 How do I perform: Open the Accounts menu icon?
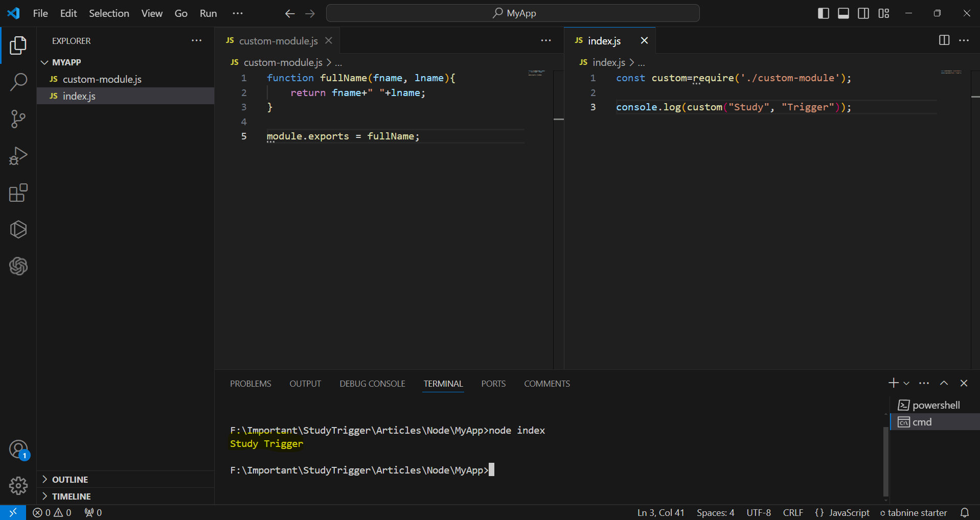click(18, 450)
